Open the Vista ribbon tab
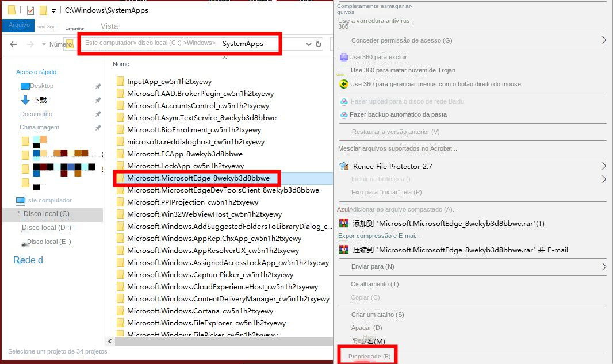This screenshot has width=613, height=364. point(109,26)
